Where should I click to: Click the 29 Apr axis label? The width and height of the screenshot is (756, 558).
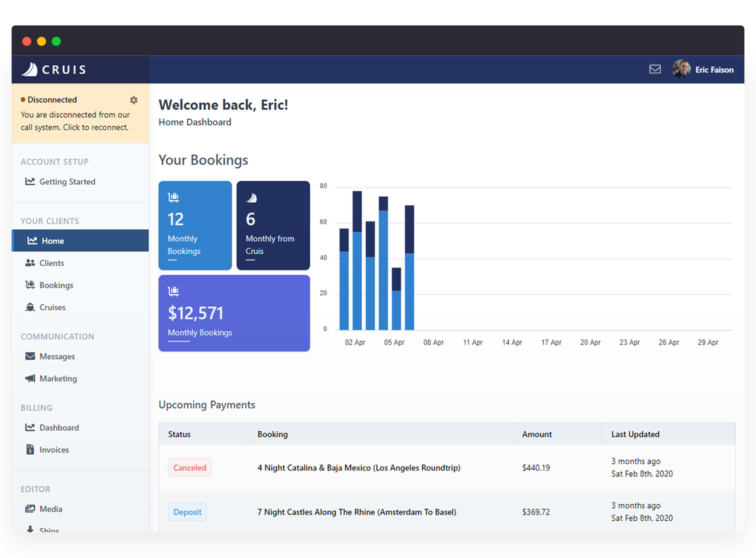[708, 343]
